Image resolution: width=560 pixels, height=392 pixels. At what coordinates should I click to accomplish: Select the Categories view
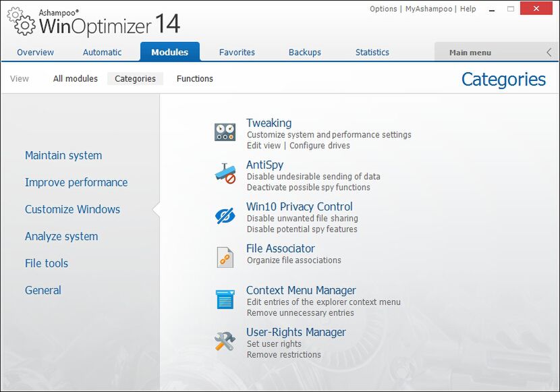click(x=135, y=78)
